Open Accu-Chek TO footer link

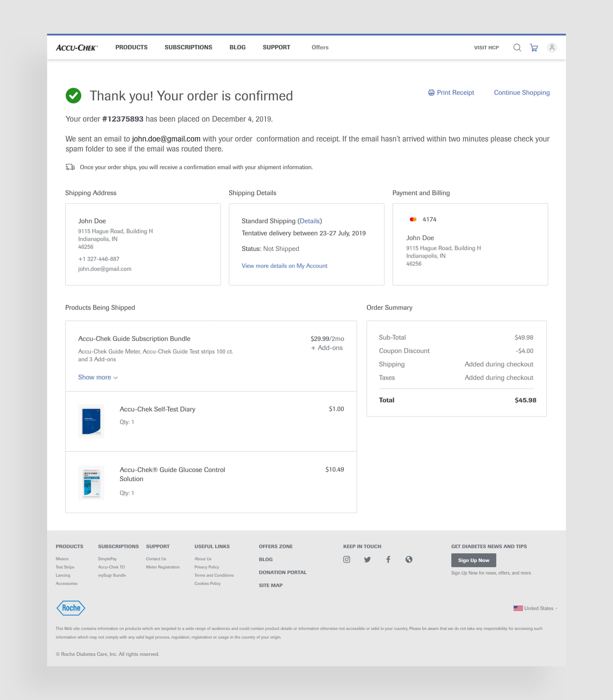111,567
